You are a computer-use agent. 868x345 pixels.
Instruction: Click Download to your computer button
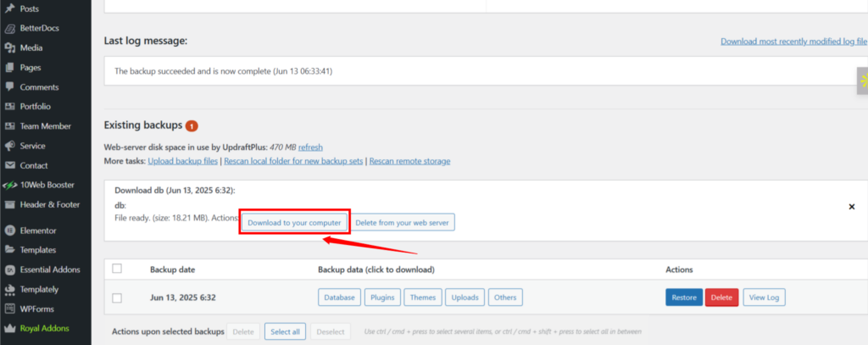(x=294, y=222)
